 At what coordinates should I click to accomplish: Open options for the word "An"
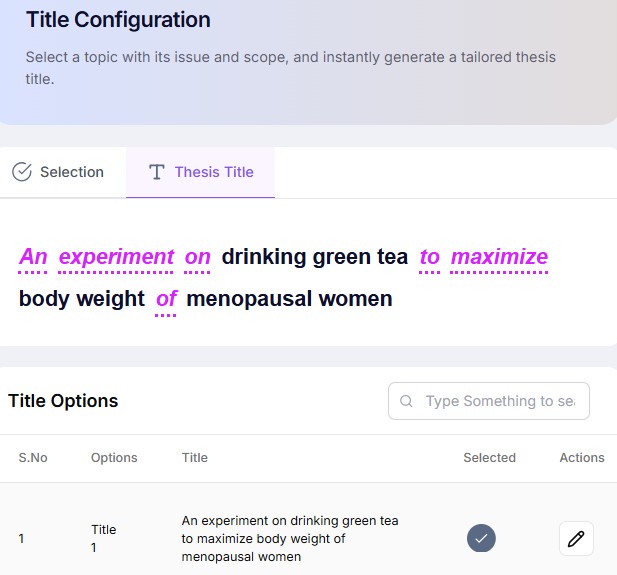click(33, 257)
